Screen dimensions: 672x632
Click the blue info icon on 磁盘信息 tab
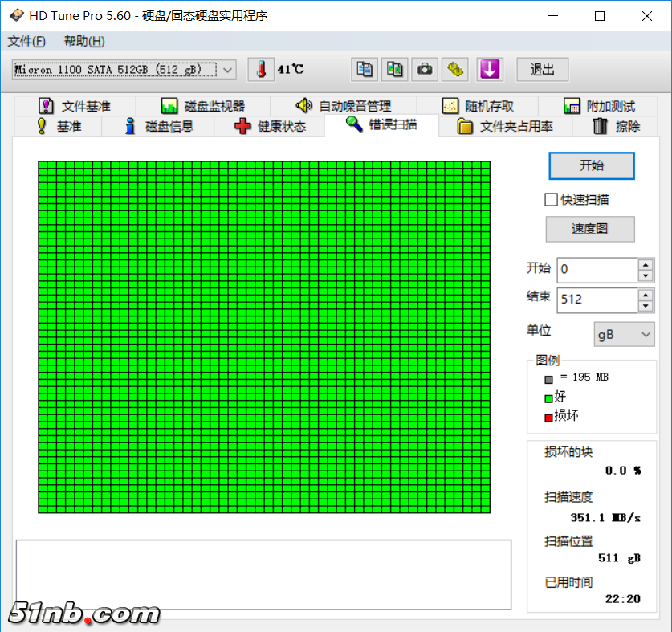(130, 125)
